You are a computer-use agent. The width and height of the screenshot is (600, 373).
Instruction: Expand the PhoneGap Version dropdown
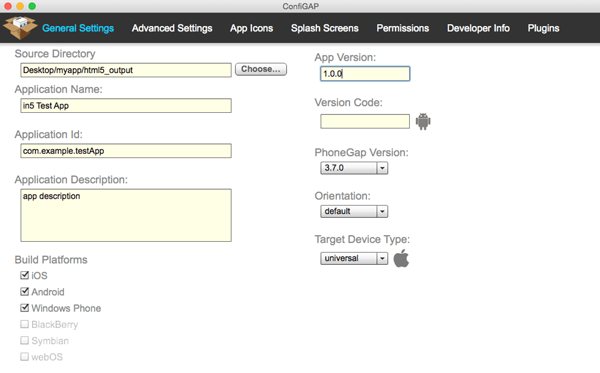point(354,168)
